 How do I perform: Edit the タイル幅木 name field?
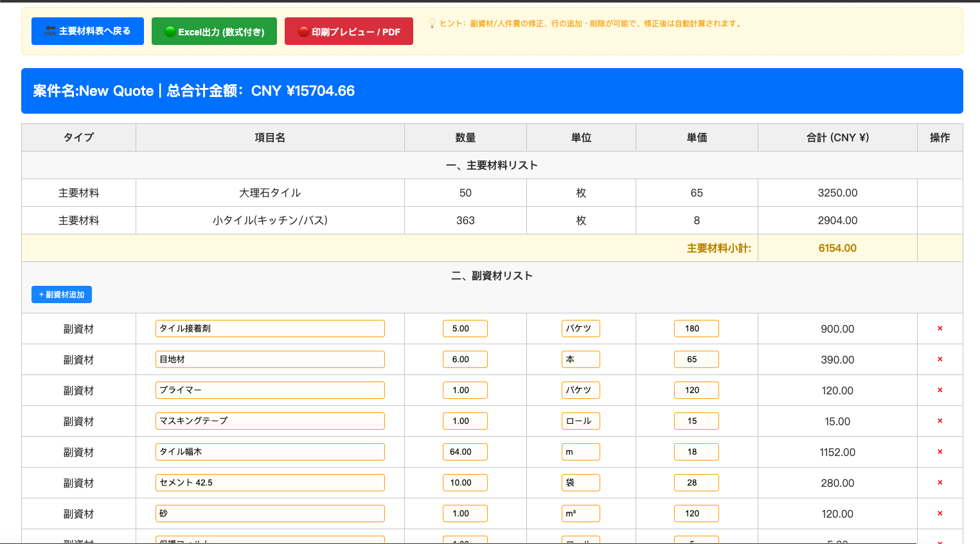270,452
